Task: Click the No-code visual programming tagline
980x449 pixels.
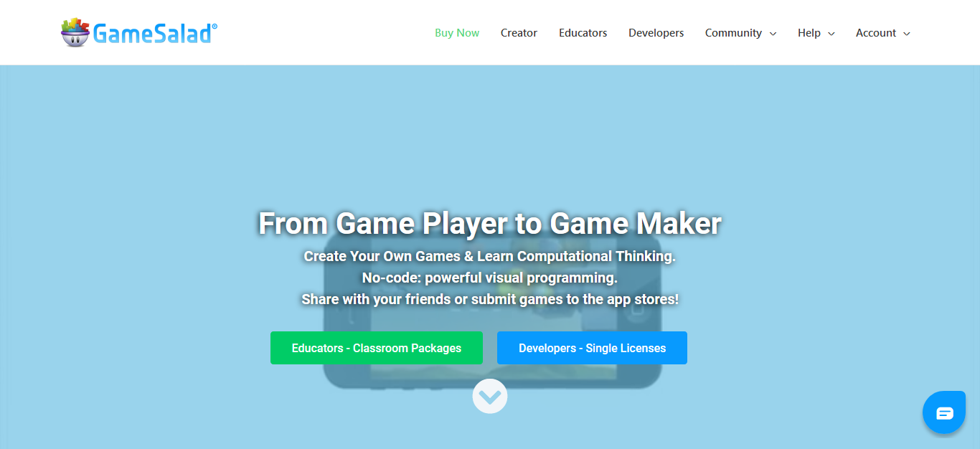Action: (x=489, y=278)
